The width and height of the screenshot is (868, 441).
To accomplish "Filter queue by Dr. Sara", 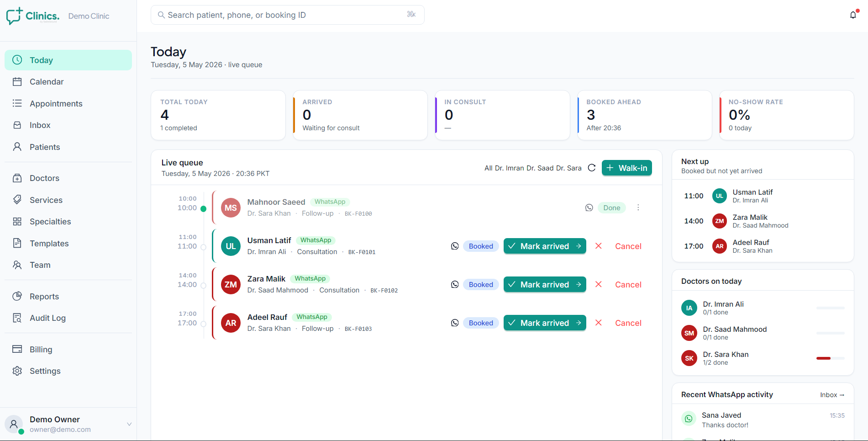I will pos(569,168).
